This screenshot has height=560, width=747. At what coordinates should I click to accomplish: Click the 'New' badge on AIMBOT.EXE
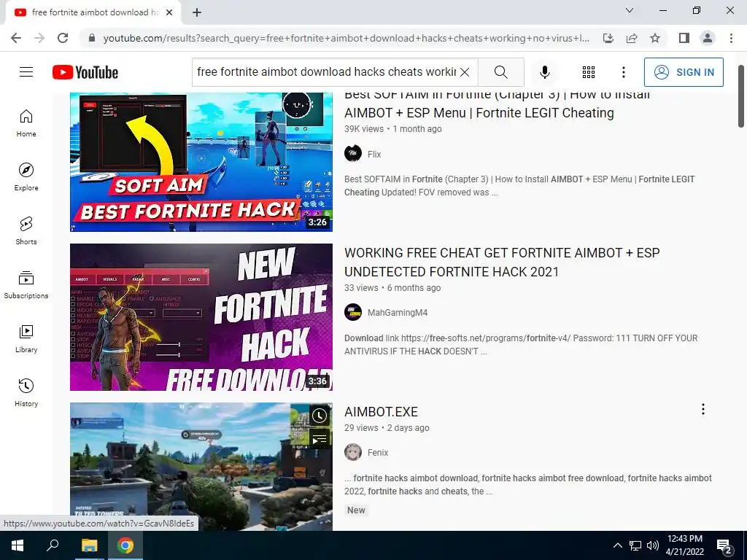coord(356,510)
